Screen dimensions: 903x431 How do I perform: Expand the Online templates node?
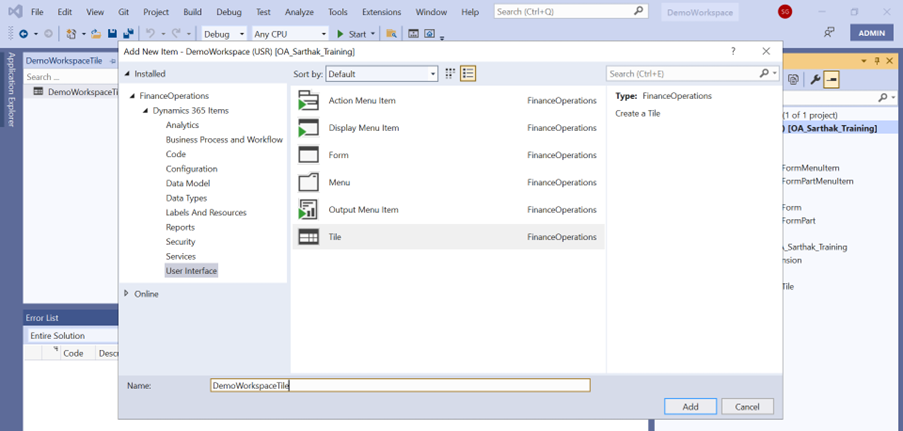[127, 293]
